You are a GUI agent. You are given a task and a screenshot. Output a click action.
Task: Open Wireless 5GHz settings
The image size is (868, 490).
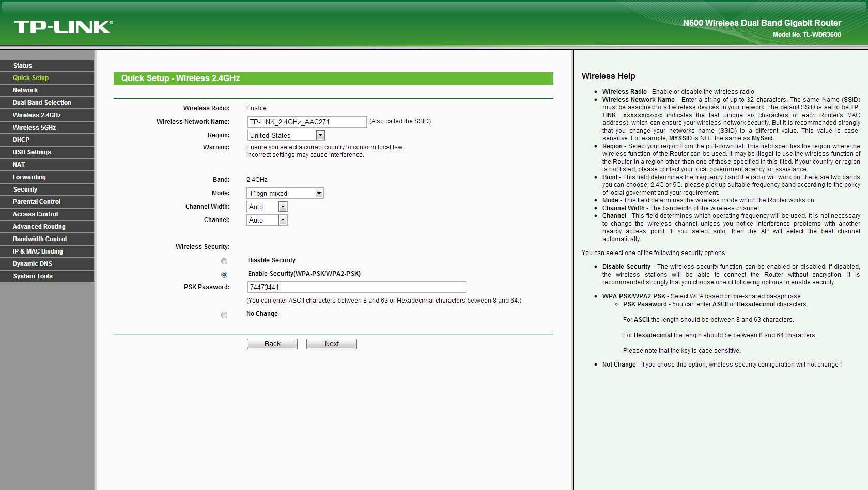pyautogui.click(x=47, y=128)
